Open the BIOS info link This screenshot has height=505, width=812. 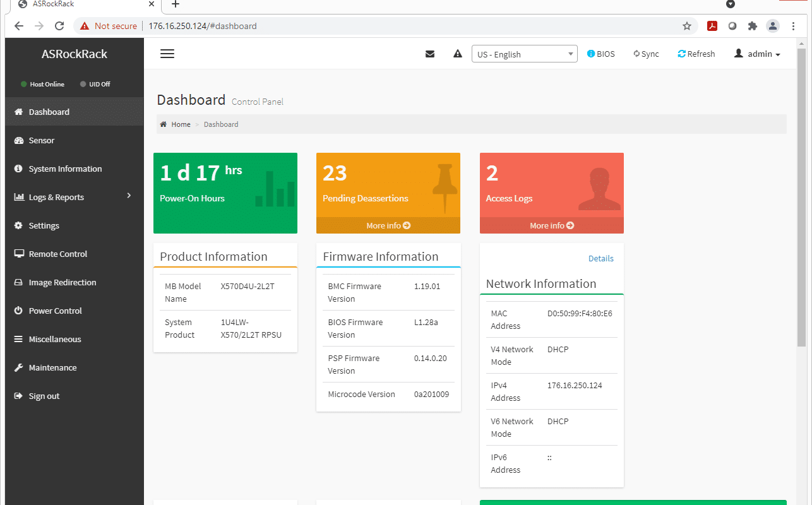(x=600, y=54)
